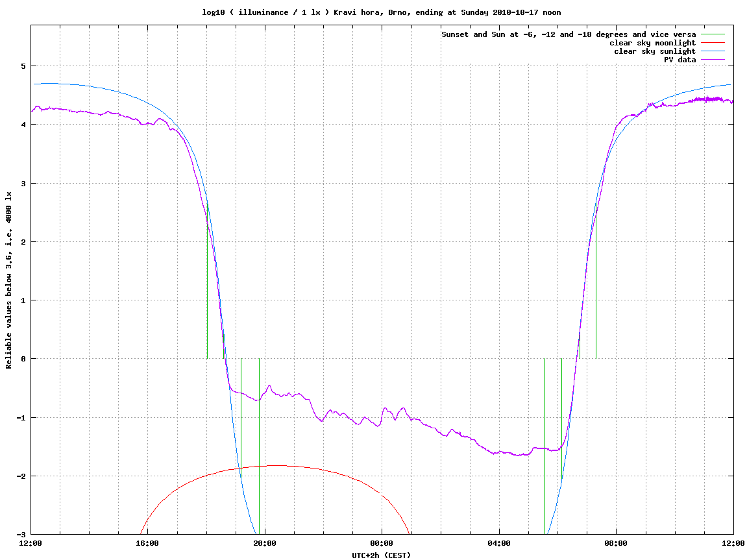The height and width of the screenshot is (560, 747).
Task: Select legend entry 'clear sky sunlight'
Action: pos(655,51)
